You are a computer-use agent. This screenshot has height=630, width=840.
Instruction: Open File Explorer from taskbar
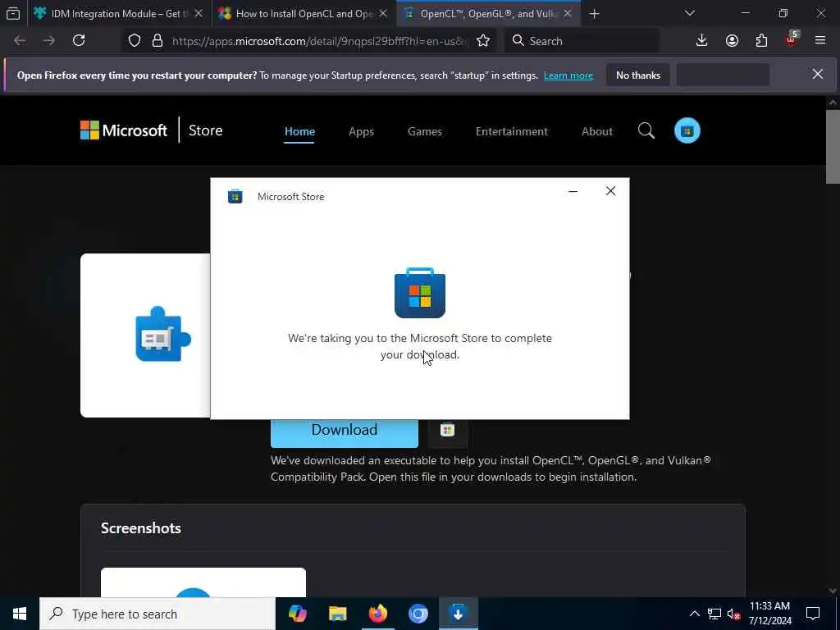point(337,614)
